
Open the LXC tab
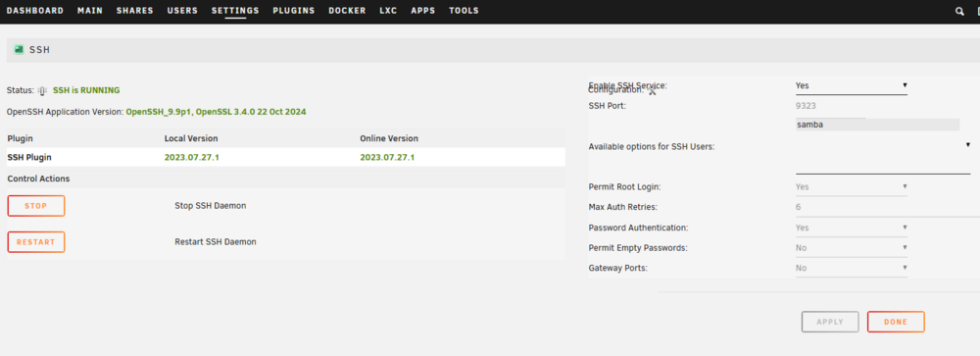pyautogui.click(x=388, y=11)
